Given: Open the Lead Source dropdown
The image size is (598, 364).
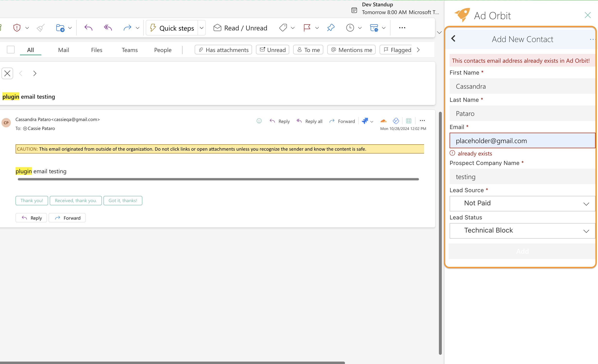Looking at the screenshot, I should [522, 203].
